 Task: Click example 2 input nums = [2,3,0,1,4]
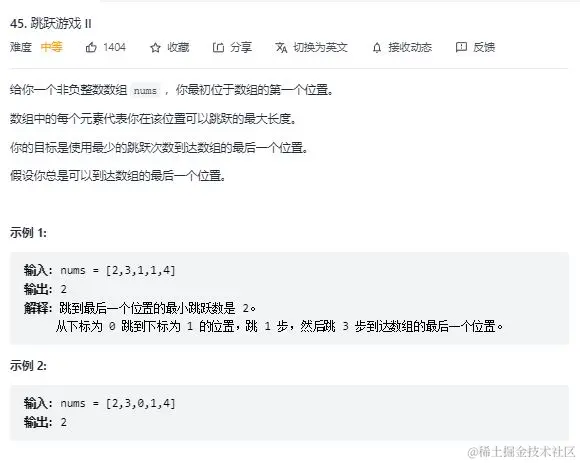click(118, 403)
